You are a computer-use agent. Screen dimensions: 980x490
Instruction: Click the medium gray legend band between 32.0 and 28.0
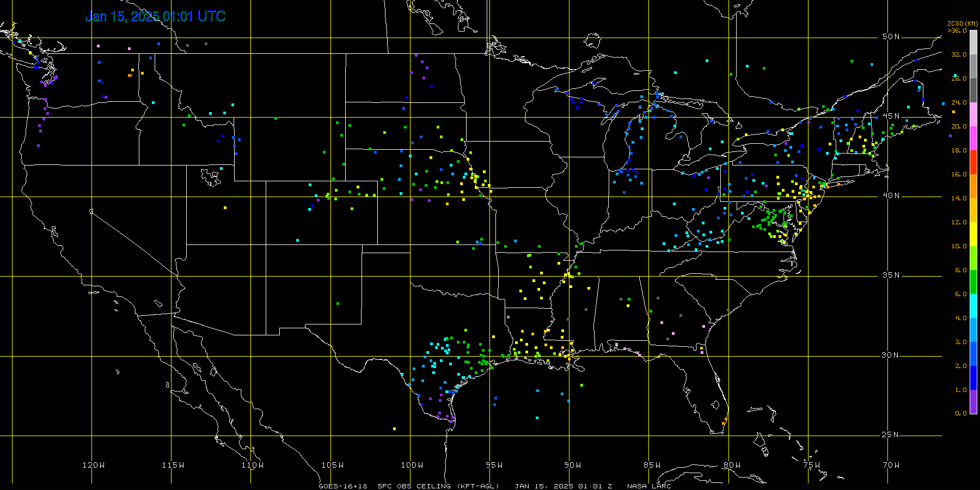click(973, 66)
